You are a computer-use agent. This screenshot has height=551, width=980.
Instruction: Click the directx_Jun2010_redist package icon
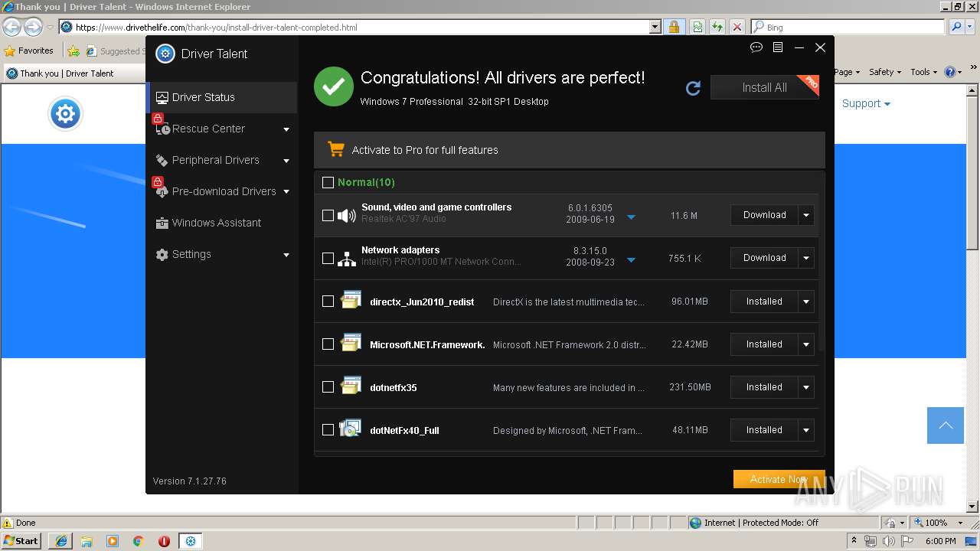click(x=351, y=301)
